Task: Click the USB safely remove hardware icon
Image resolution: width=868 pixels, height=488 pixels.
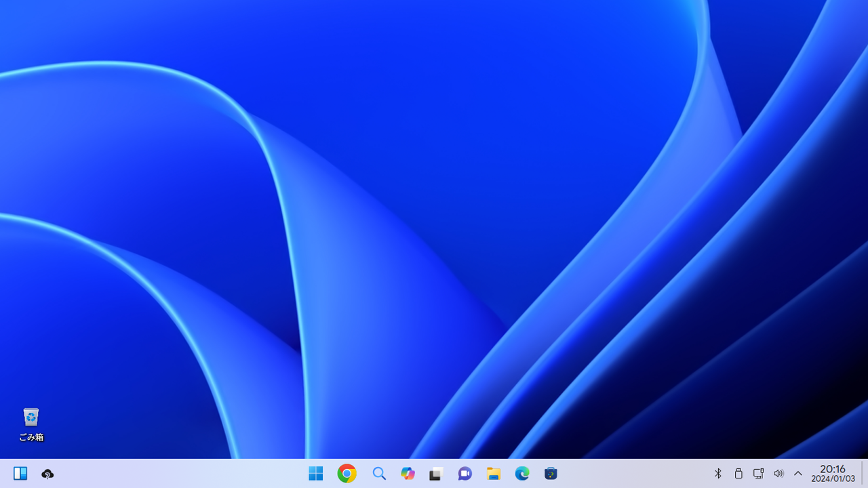Action: point(738,474)
